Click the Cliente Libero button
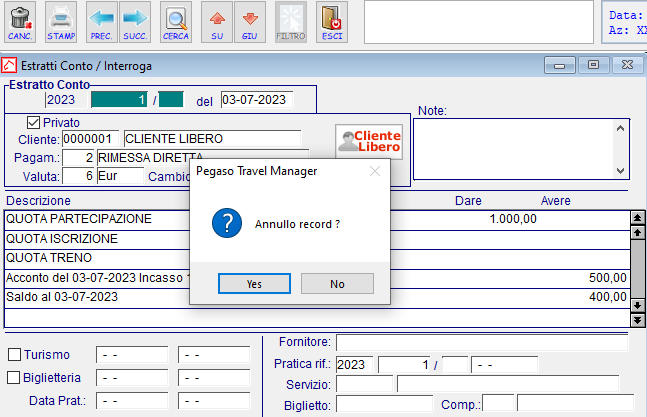The image size is (647, 417). tap(369, 141)
